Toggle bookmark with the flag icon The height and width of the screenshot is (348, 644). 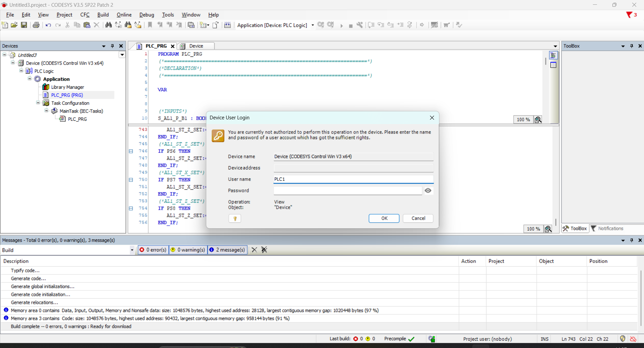tap(150, 25)
